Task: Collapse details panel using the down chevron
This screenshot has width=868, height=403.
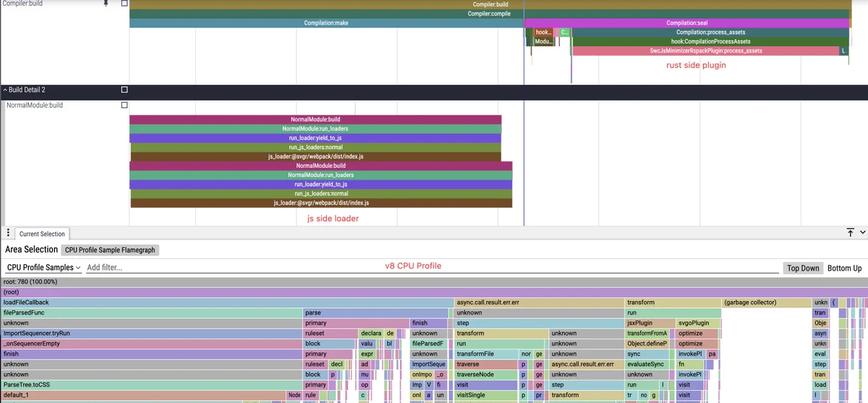Action: (861, 232)
